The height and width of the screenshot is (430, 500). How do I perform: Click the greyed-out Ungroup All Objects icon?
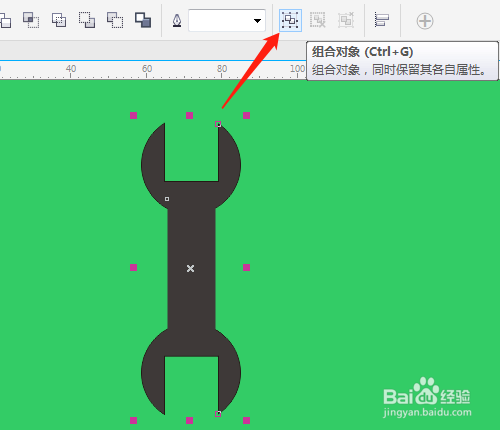tap(346, 20)
